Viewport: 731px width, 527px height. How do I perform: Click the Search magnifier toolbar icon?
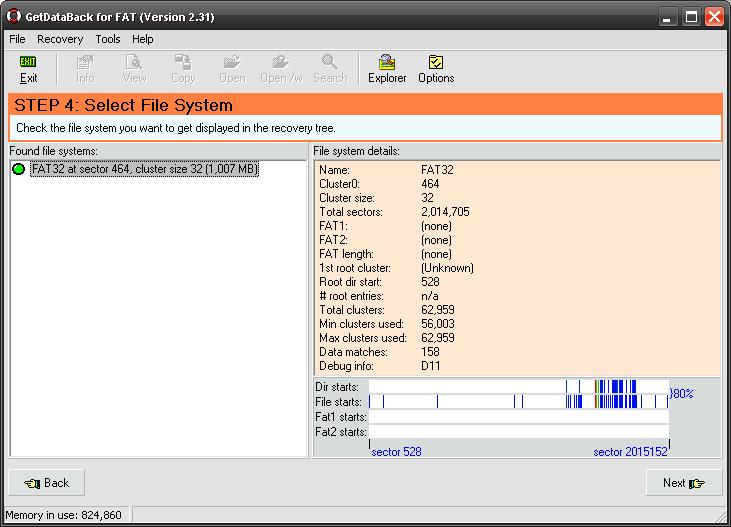click(330, 69)
